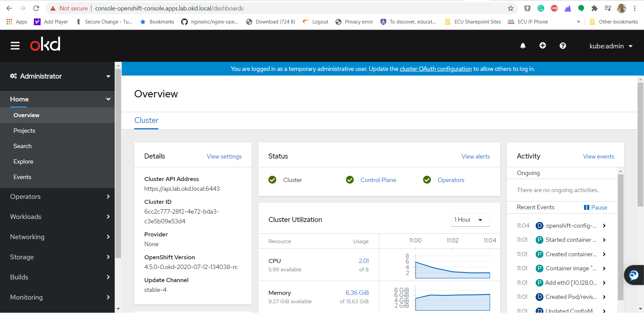The width and height of the screenshot is (644, 313).
Task: Open notifications bell
Action: point(523,46)
